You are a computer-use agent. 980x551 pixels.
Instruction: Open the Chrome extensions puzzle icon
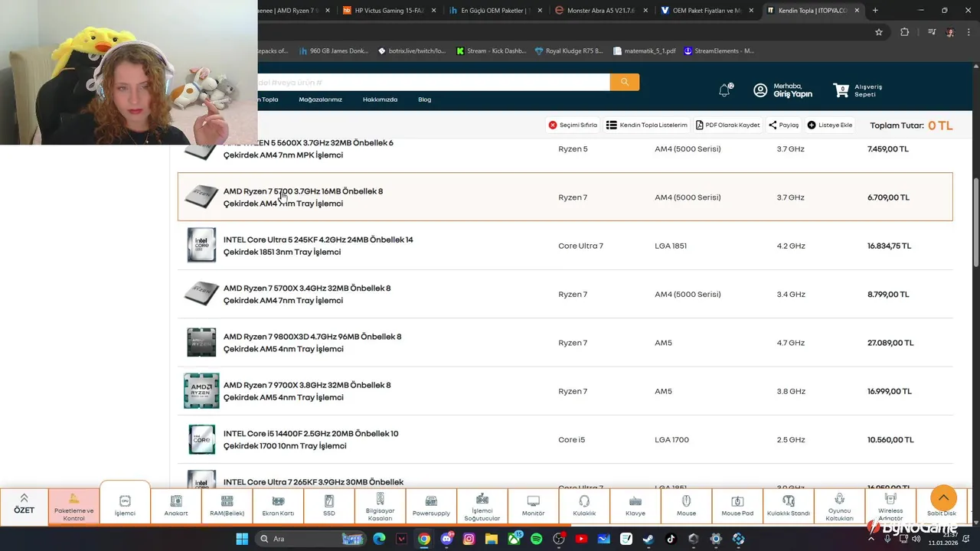click(x=904, y=32)
